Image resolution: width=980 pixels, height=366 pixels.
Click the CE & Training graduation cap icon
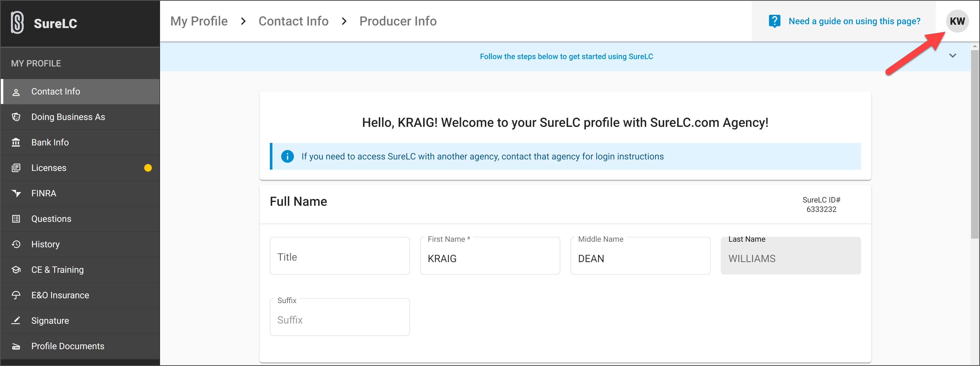tap(16, 270)
